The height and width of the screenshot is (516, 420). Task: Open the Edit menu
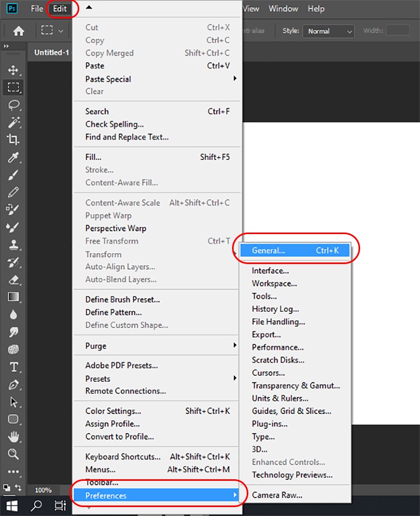coord(60,8)
